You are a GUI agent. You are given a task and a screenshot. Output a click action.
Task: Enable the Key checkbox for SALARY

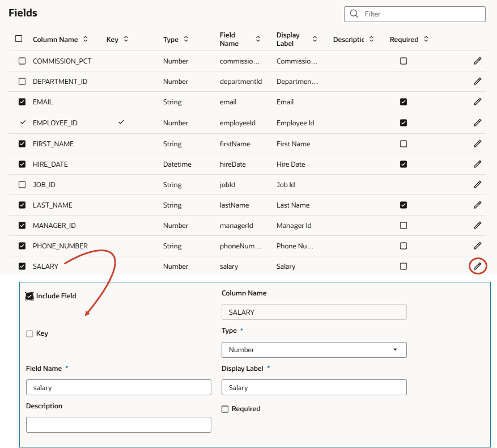tap(29, 333)
